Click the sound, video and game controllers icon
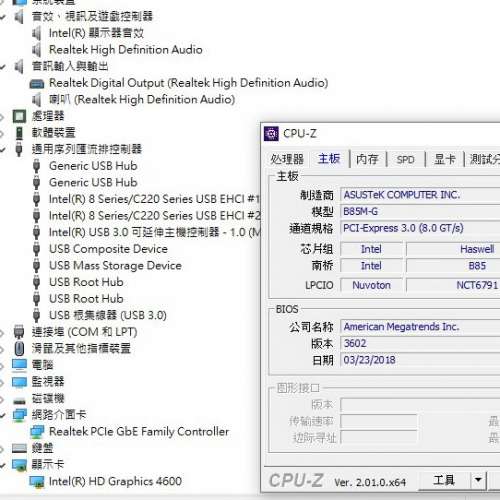Image resolution: width=500 pixels, height=500 pixels. [19, 17]
